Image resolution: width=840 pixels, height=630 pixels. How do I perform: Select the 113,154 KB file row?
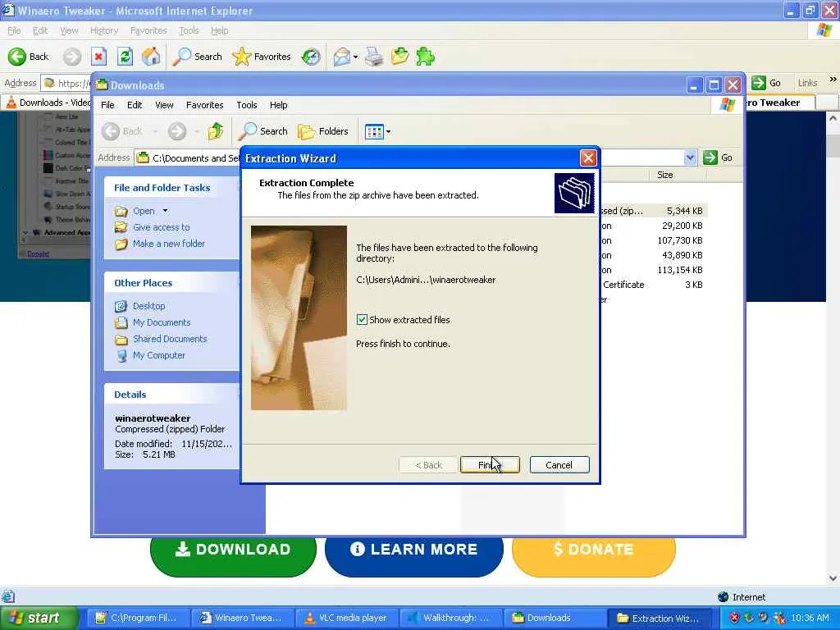(653, 270)
